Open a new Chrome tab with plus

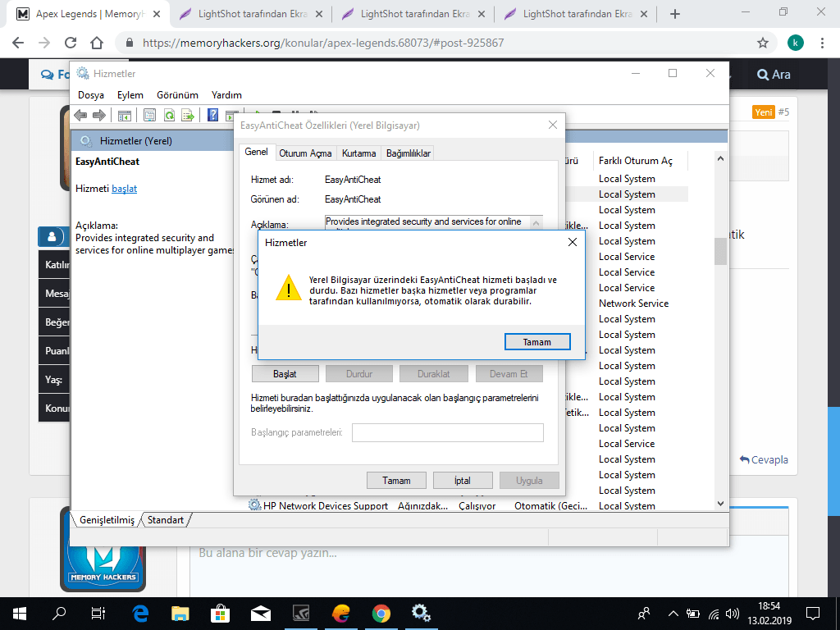(x=675, y=14)
